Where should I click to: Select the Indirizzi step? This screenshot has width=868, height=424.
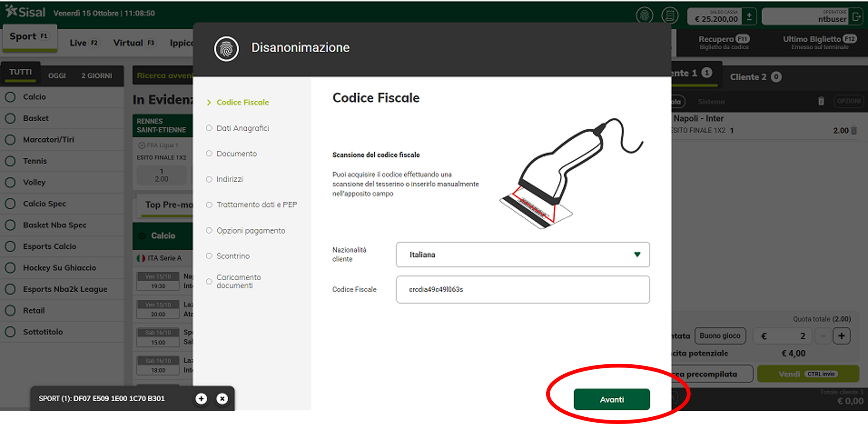pyautogui.click(x=230, y=179)
